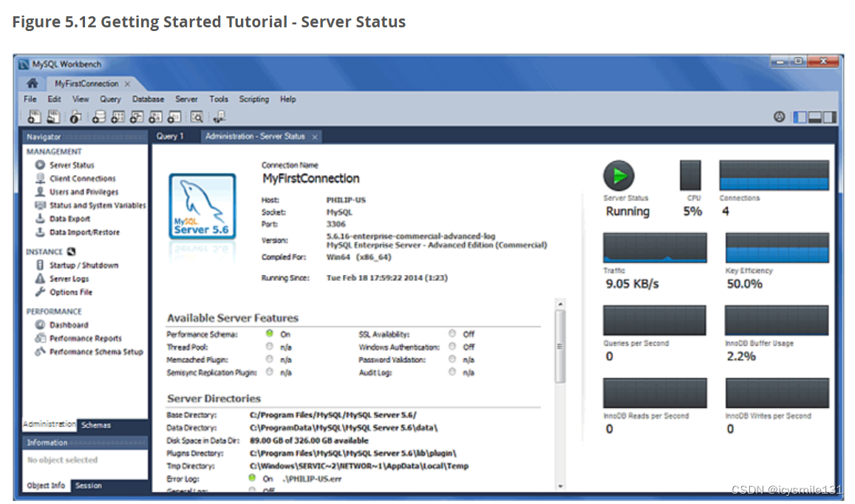
Task: Click the vertical scrollbar thumb
Action: [x=560, y=347]
